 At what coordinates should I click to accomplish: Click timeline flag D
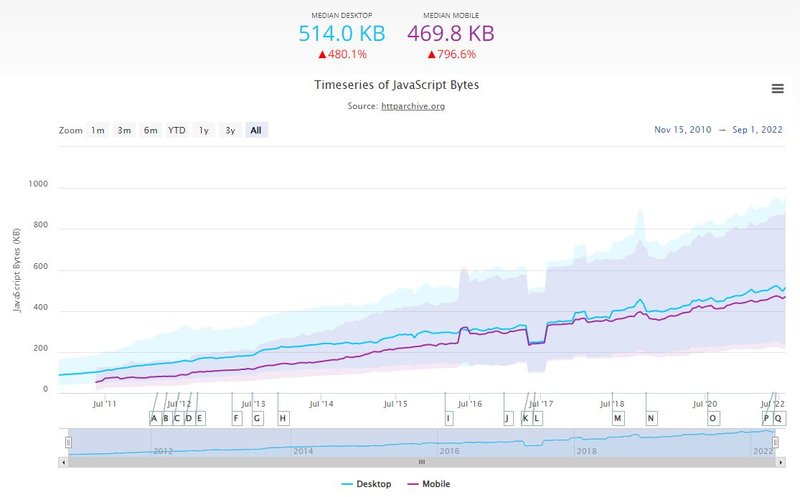(189, 418)
